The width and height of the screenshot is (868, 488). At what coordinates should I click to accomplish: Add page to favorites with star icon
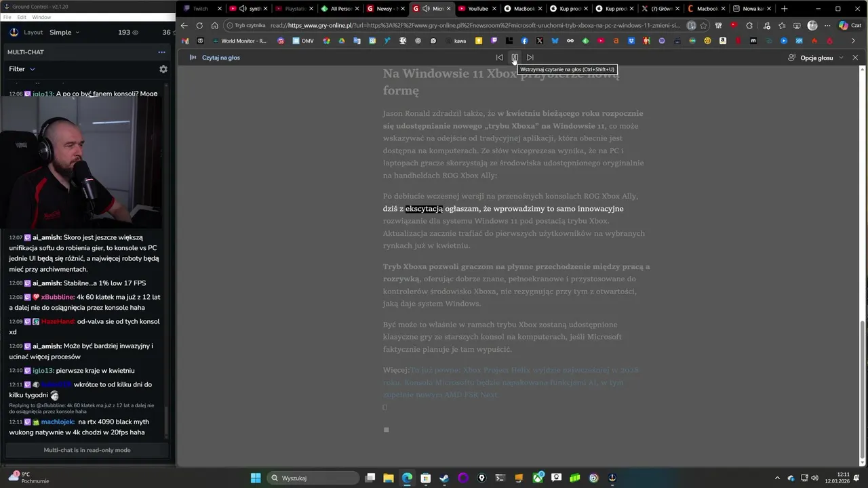[x=703, y=25]
